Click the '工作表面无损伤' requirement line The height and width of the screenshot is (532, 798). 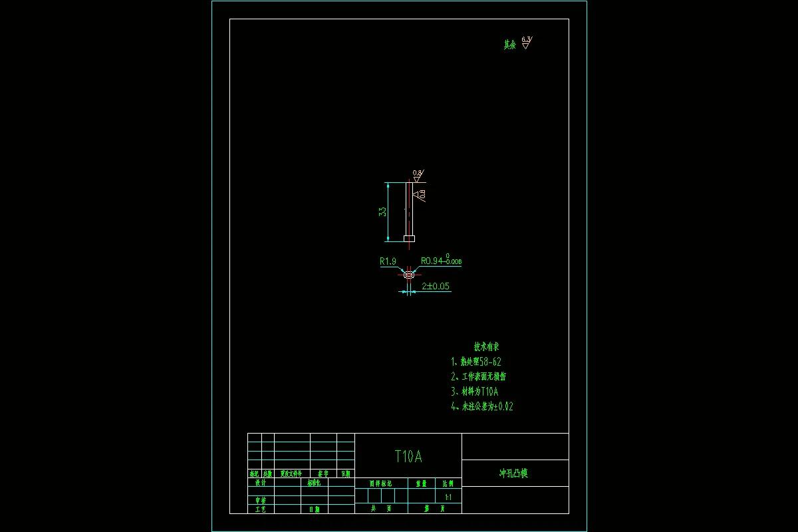(x=479, y=376)
